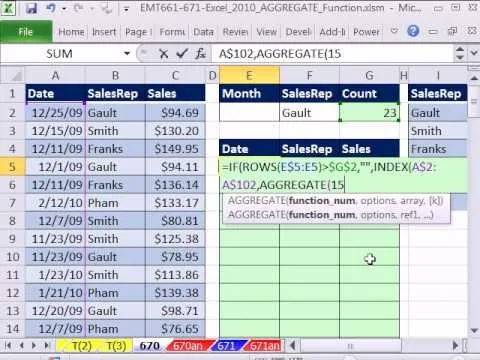480x360 pixels.
Task: Save the workbook with the floppy disk icon
Action: [x=32, y=8]
